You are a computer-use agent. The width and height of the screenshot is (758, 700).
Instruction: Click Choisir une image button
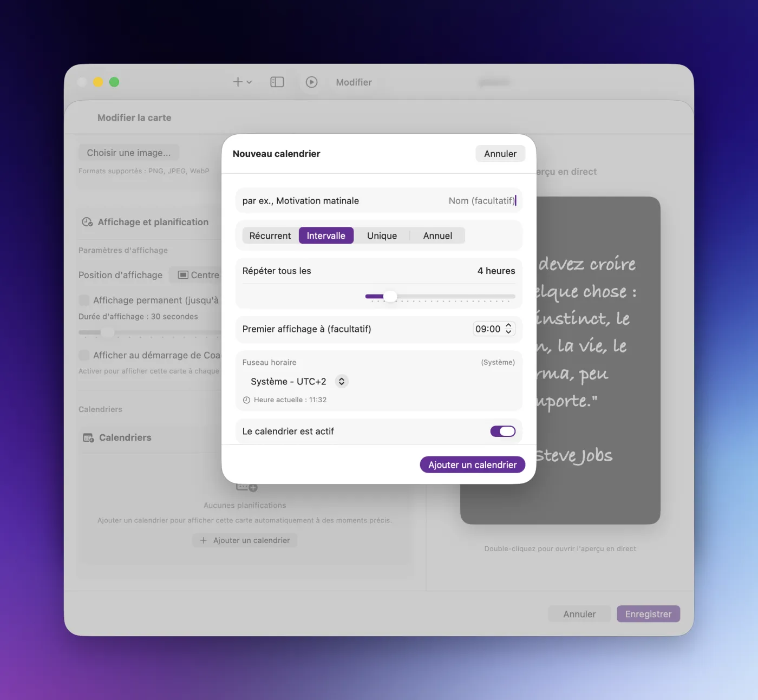pos(129,153)
